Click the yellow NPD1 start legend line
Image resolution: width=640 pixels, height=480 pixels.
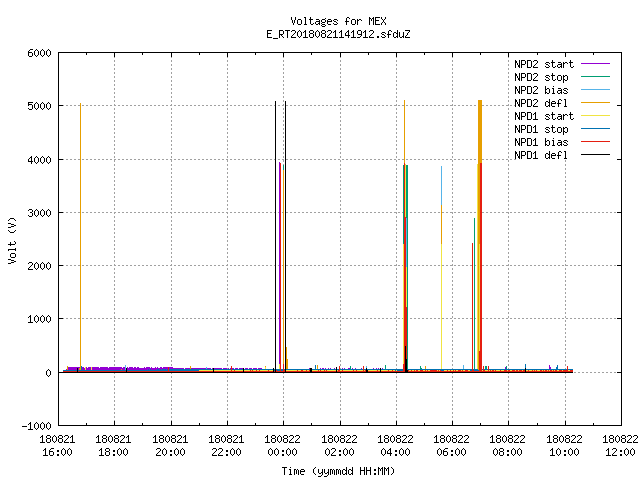pos(595,116)
